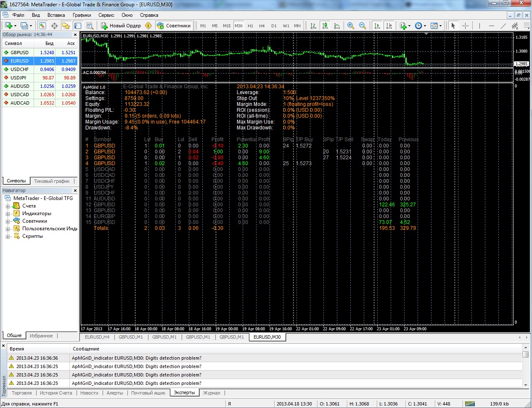This screenshot has height=408, width=532.
Task: Zoom out of the chart
Action: (363, 26)
